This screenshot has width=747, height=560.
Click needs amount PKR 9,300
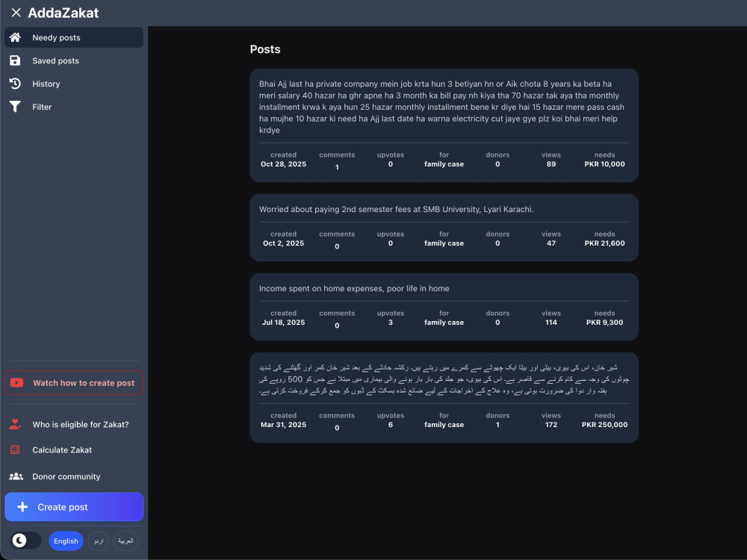coord(604,323)
